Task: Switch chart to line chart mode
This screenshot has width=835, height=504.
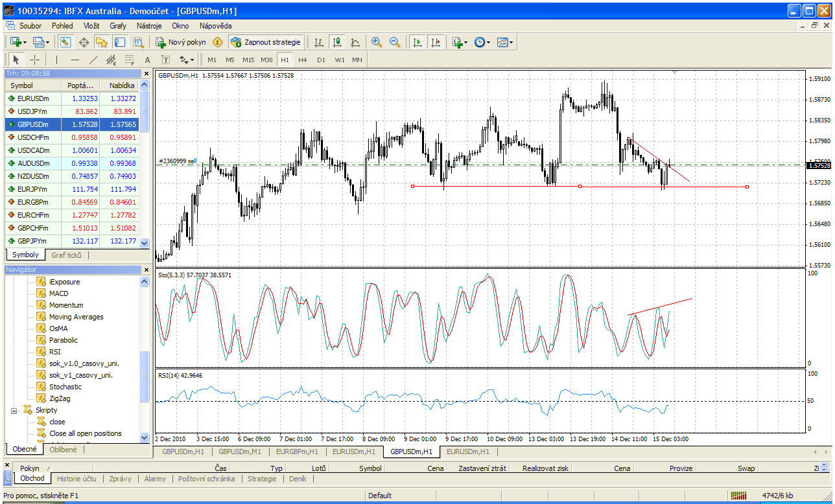Action: pos(355,42)
